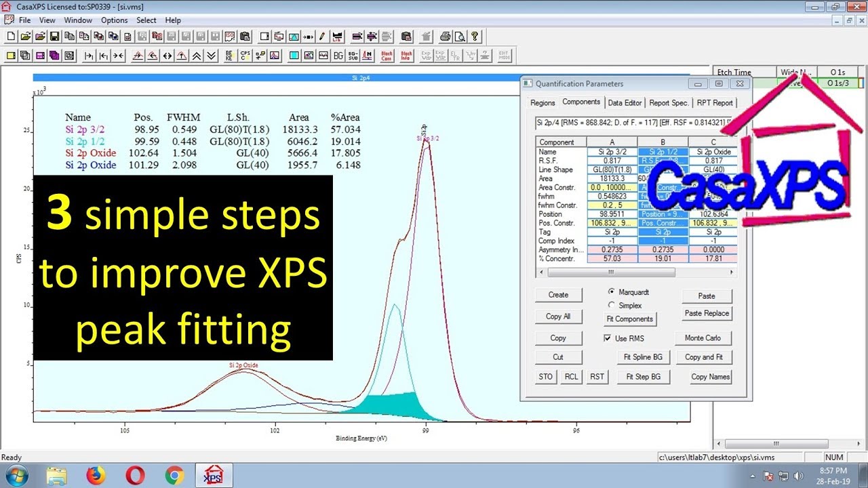868x488 pixels.
Task: Click the double down-chevron toolbar icon
Action: pyautogui.click(x=212, y=56)
